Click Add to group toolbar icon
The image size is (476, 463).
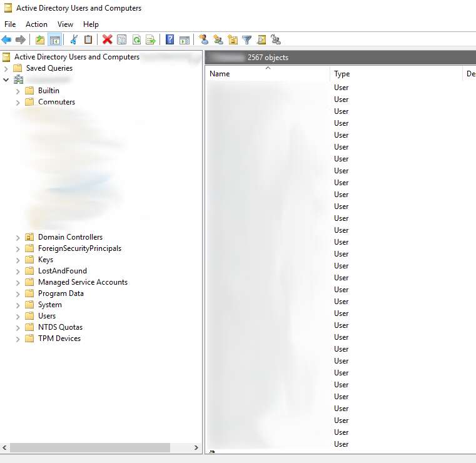(276, 39)
